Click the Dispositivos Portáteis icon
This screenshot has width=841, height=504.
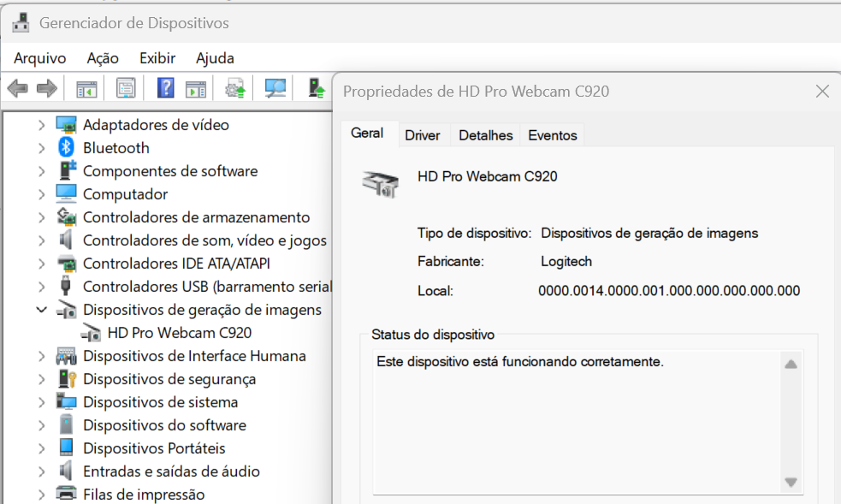[x=66, y=448]
